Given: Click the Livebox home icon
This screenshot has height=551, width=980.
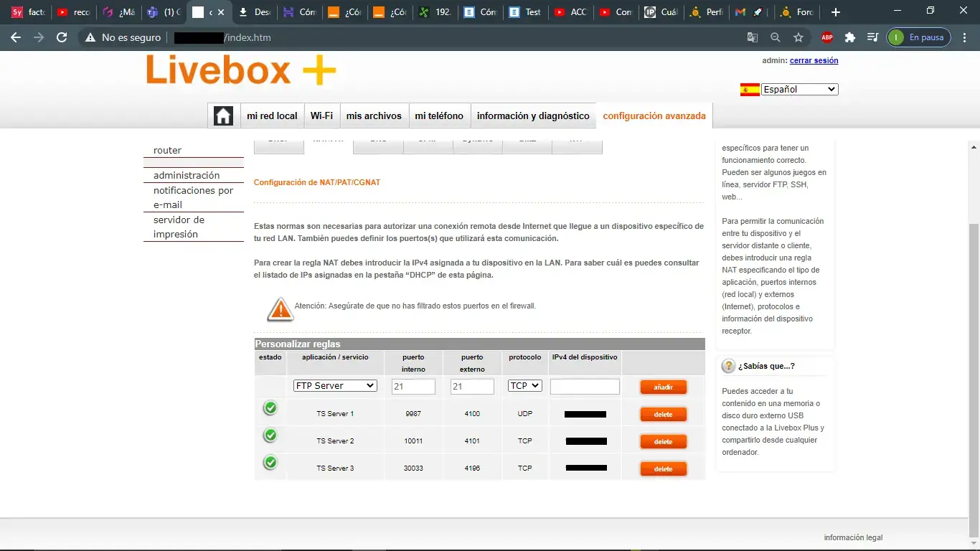Looking at the screenshot, I should click(223, 116).
